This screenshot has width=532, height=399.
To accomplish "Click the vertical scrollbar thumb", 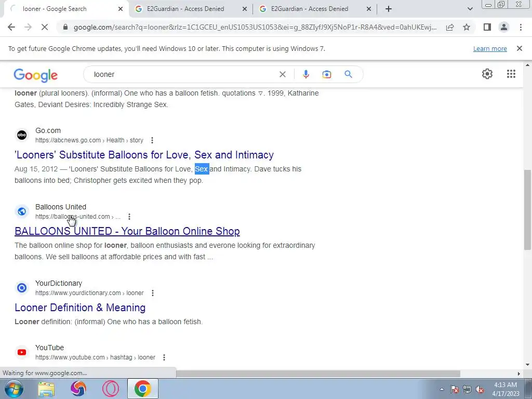I will 527,210.
